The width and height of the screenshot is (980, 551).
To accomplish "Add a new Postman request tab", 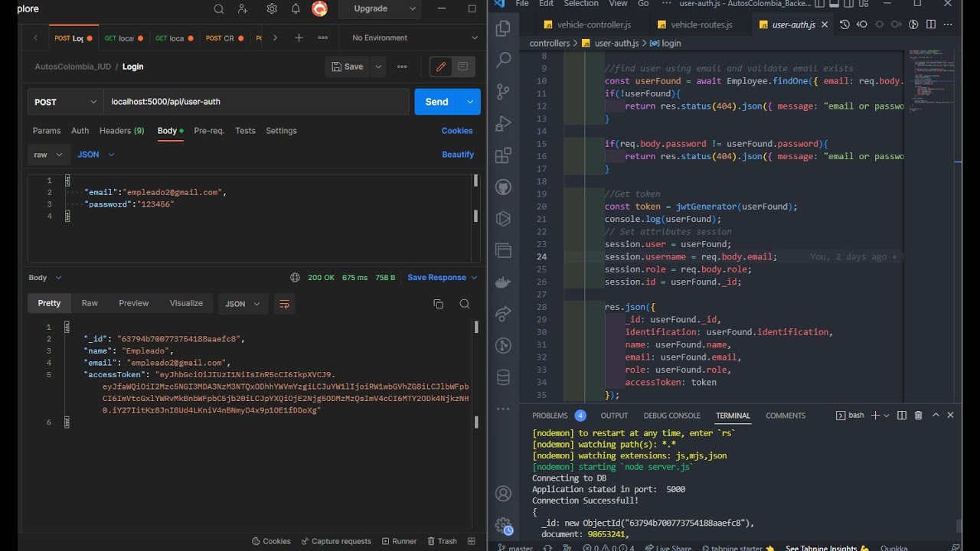I will tap(299, 37).
